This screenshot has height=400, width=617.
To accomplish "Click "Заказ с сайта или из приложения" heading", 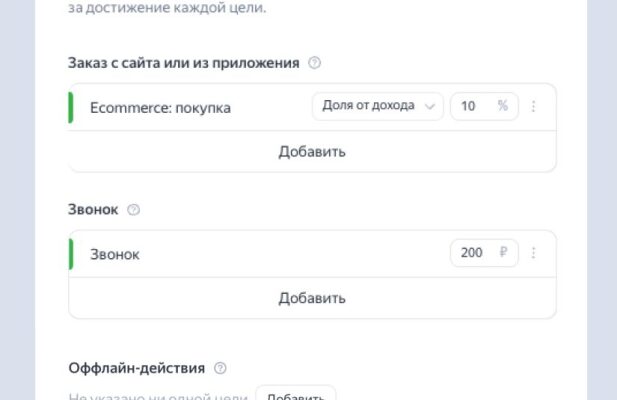I will pyautogui.click(x=184, y=63).
